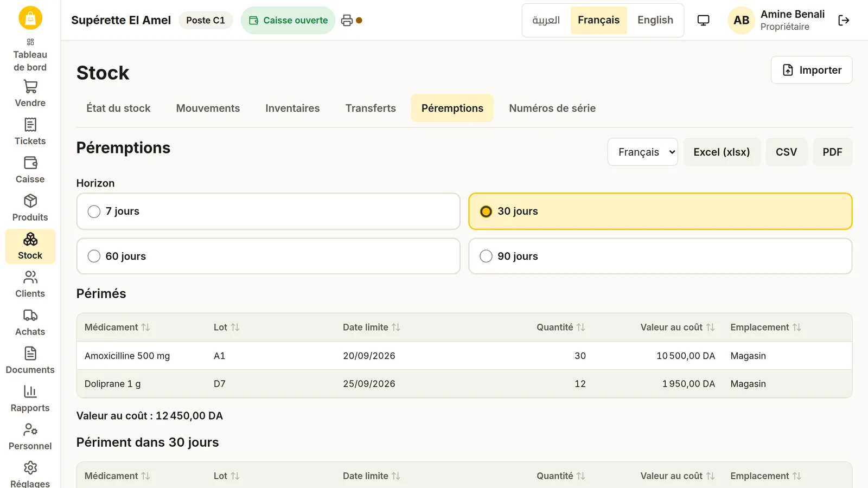The image size is (868, 488).
Task: Select the 90 jours horizon
Action: (660, 256)
